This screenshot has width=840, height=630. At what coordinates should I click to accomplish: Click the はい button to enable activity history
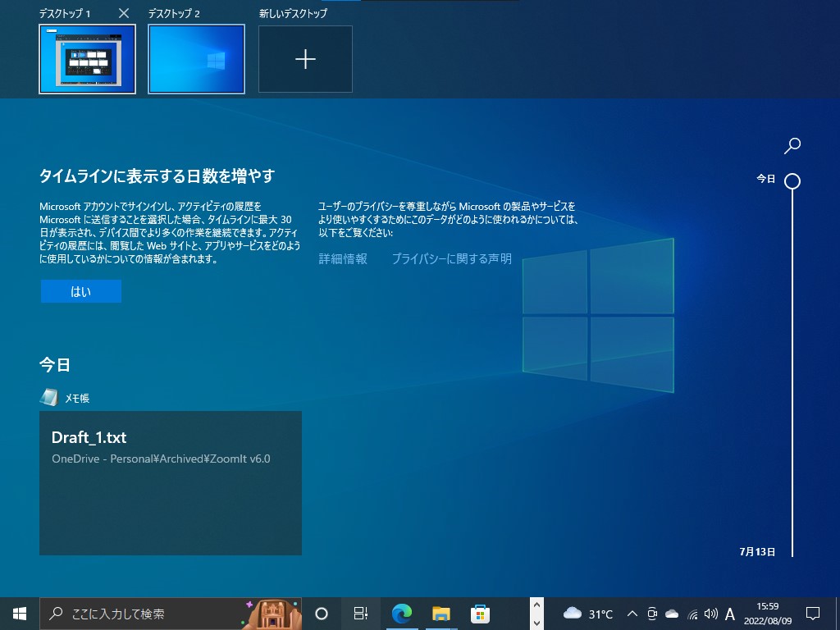[x=80, y=290]
